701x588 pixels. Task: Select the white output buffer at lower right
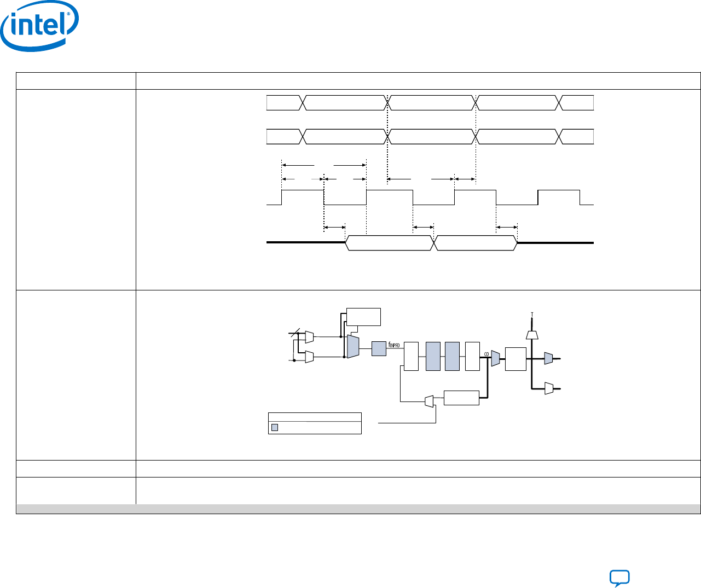coord(549,388)
